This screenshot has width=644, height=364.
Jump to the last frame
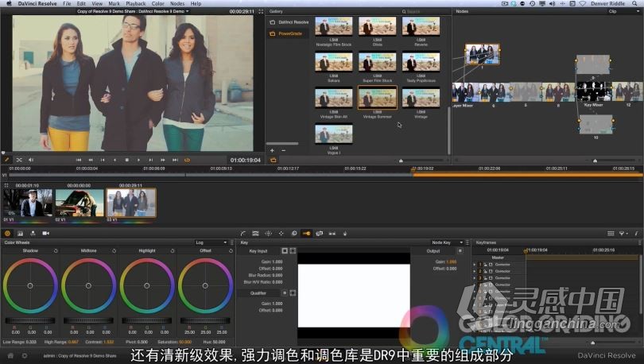pos(176,160)
